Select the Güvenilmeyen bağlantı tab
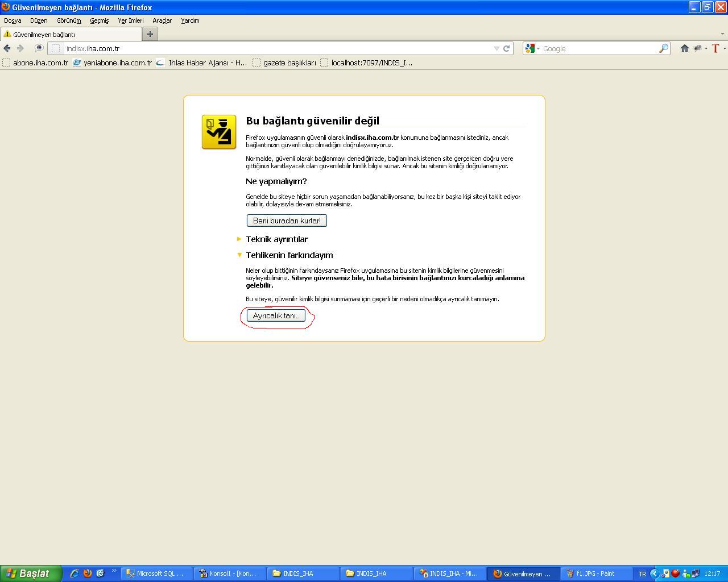The width and height of the screenshot is (728, 582). (x=71, y=34)
